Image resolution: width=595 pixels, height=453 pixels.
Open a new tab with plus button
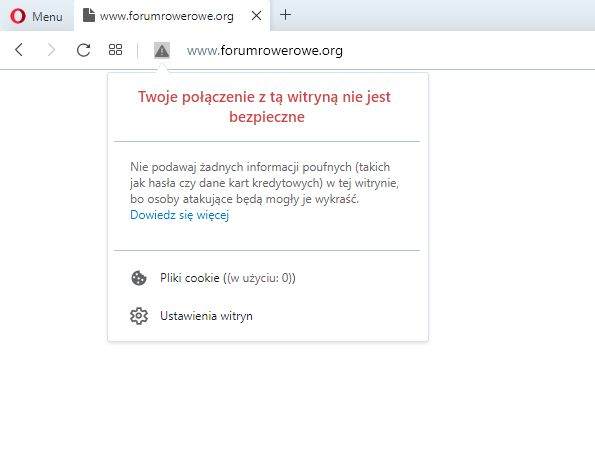click(x=285, y=15)
